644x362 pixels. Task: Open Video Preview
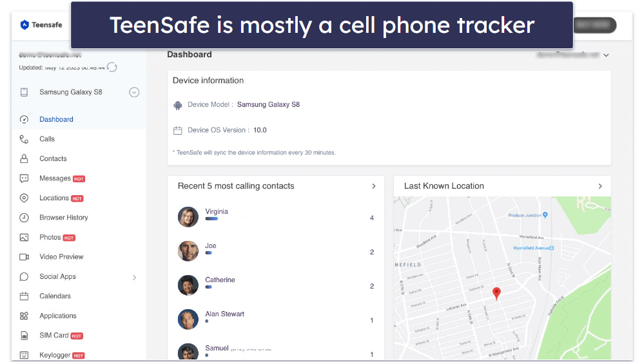[x=61, y=257]
